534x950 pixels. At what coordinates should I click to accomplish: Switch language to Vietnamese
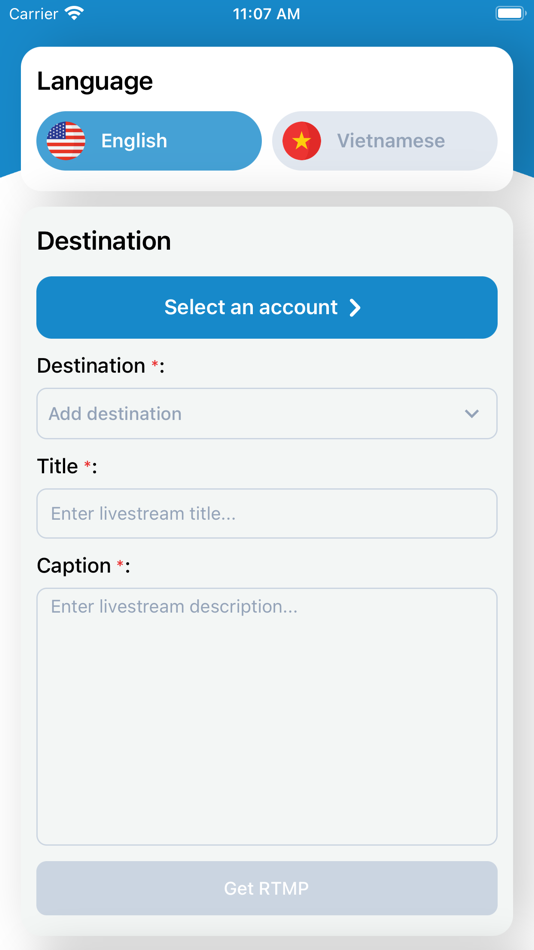(385, 141)
